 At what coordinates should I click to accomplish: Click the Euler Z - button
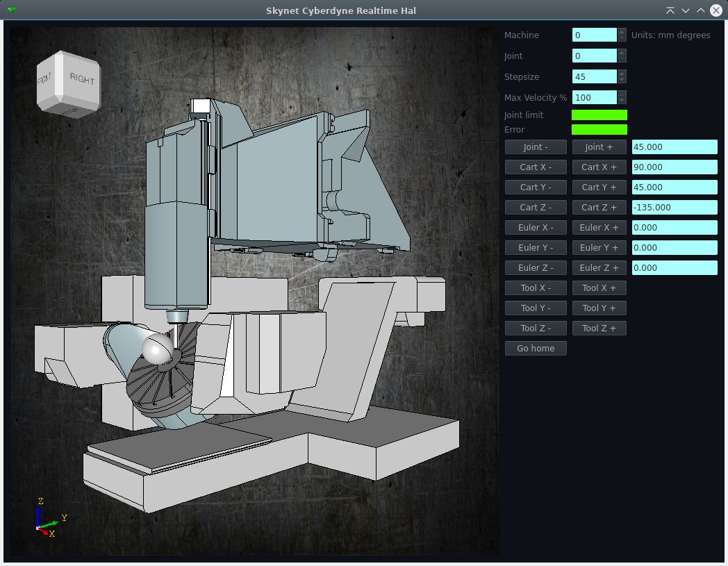click(x=536, y=268)
